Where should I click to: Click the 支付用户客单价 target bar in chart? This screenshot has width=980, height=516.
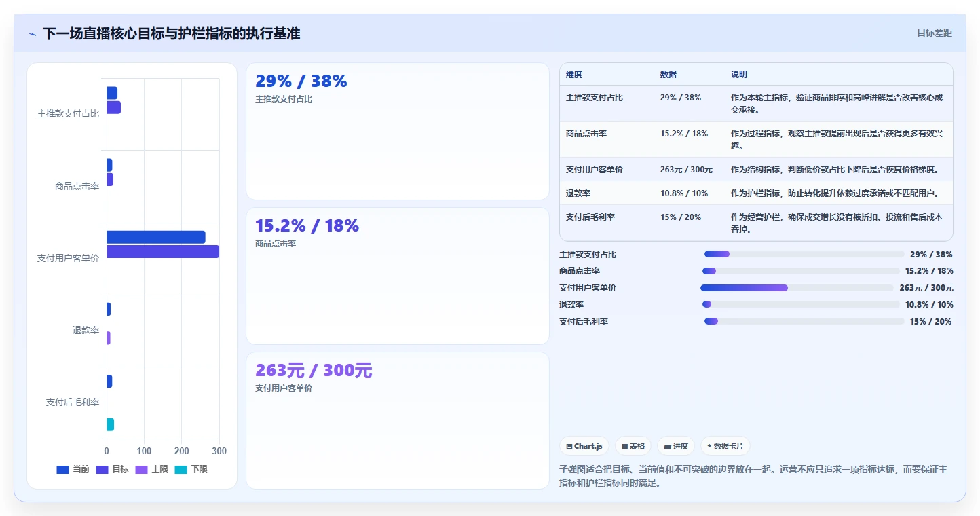click(x=163, y=251)
